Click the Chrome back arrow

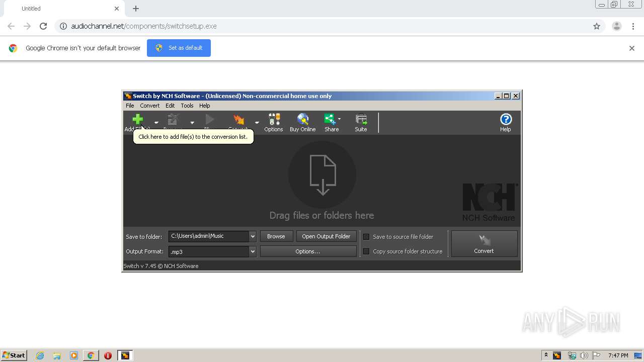tap(11, 26)
